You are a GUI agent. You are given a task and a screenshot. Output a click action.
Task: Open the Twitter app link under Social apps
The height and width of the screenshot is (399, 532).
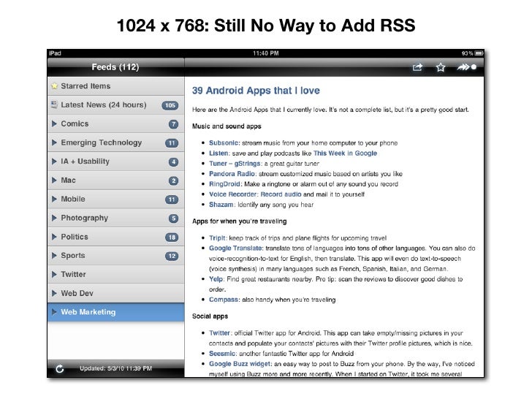pyautogui.click(x=219, y=333)
